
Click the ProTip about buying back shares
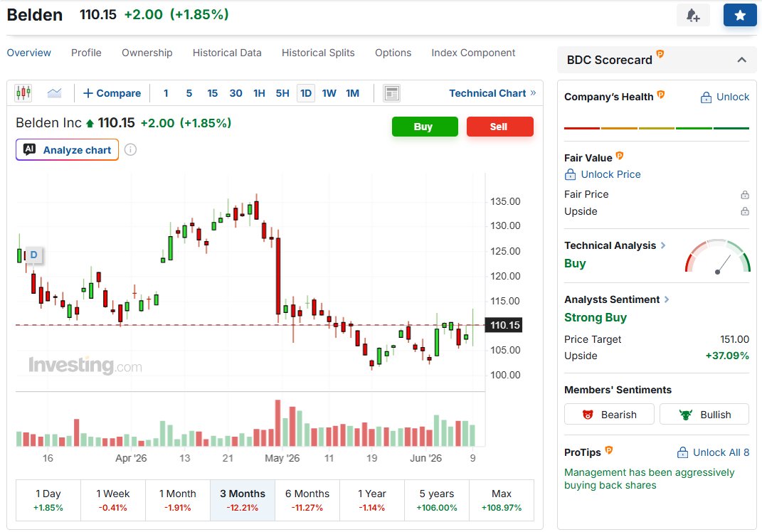click(x=650, y=479)
